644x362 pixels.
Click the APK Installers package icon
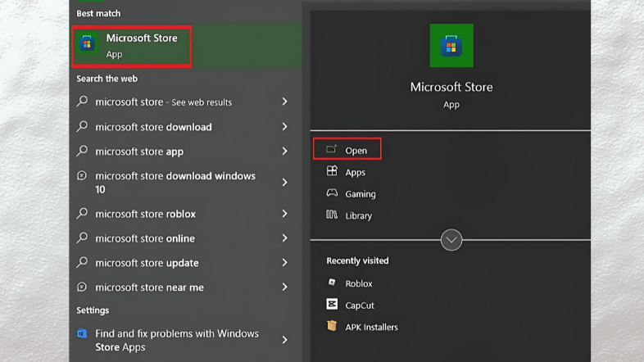pos(332,326)
